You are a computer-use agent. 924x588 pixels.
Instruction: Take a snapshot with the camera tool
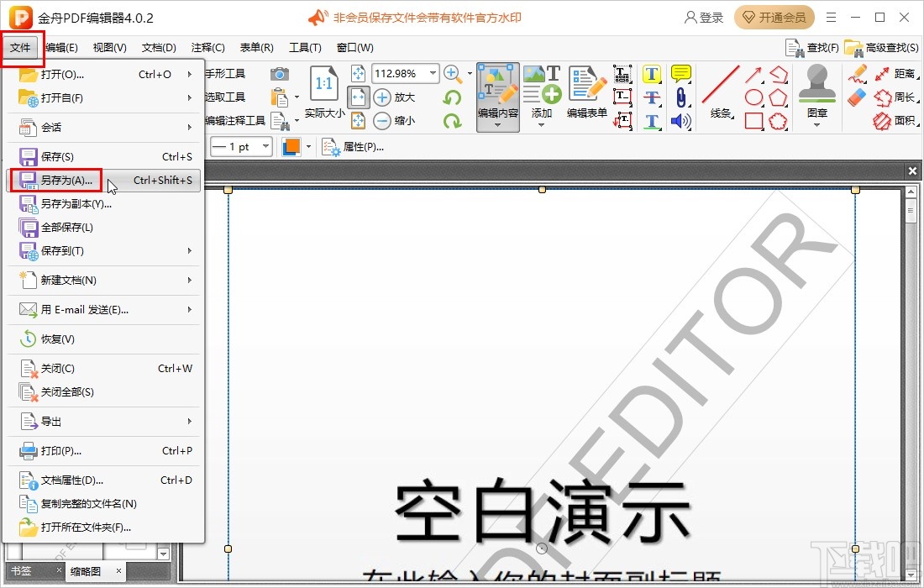click(x=281, y=76)
